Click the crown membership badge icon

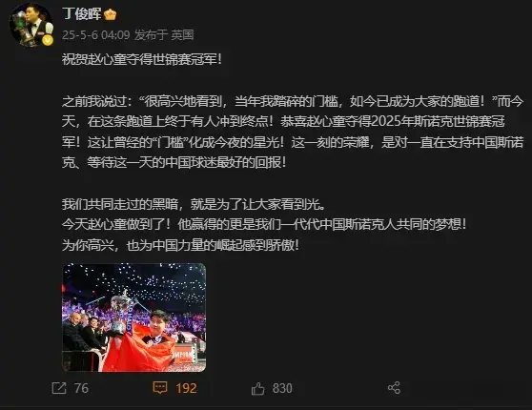[111, 14]
